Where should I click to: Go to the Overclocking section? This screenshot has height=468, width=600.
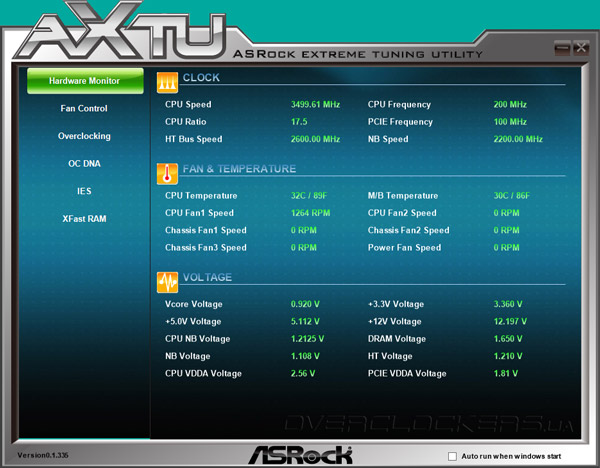(84, 136)
